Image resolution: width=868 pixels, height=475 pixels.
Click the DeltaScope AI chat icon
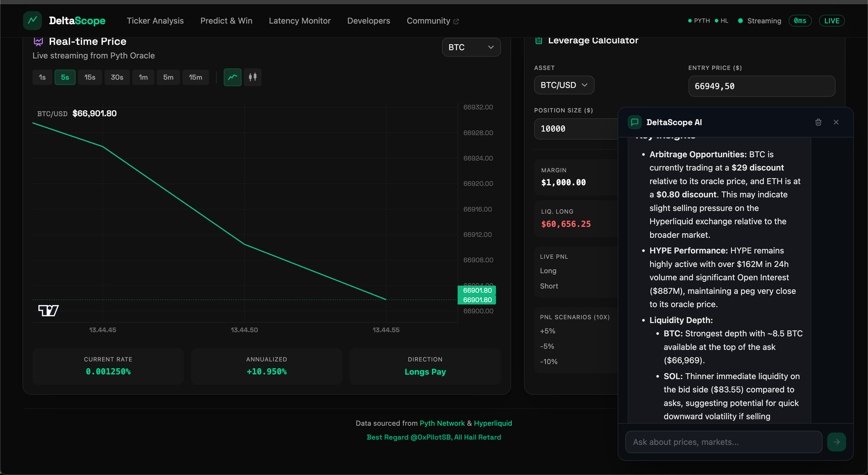point(635,122)
